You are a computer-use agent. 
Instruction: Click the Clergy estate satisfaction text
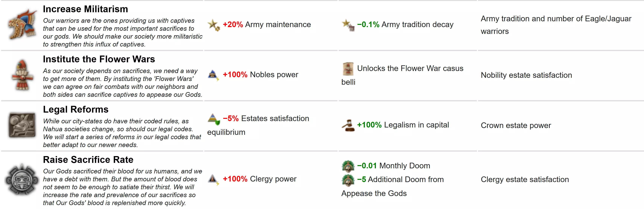click(x=525, y=179)
